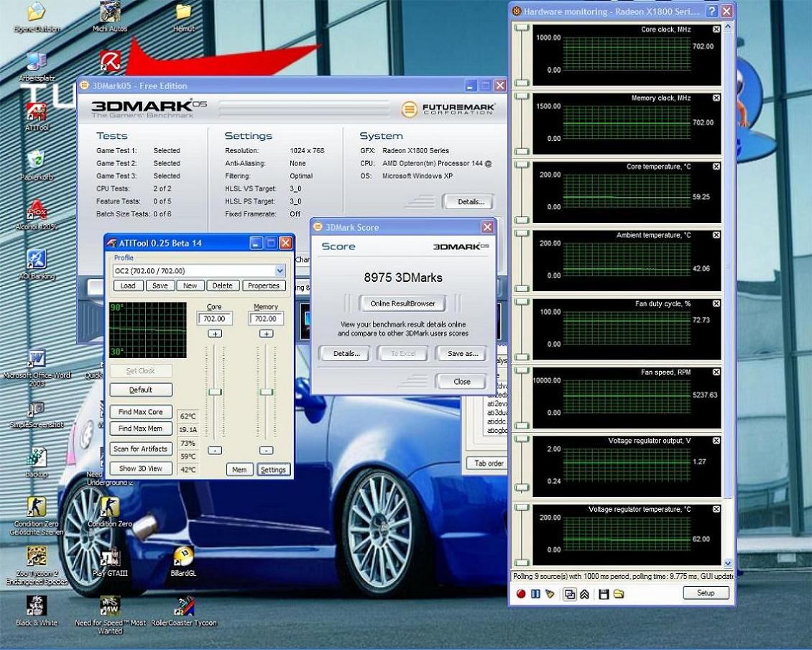
Task: Decrease Core clock with minus button
Action: pos(215,450)
